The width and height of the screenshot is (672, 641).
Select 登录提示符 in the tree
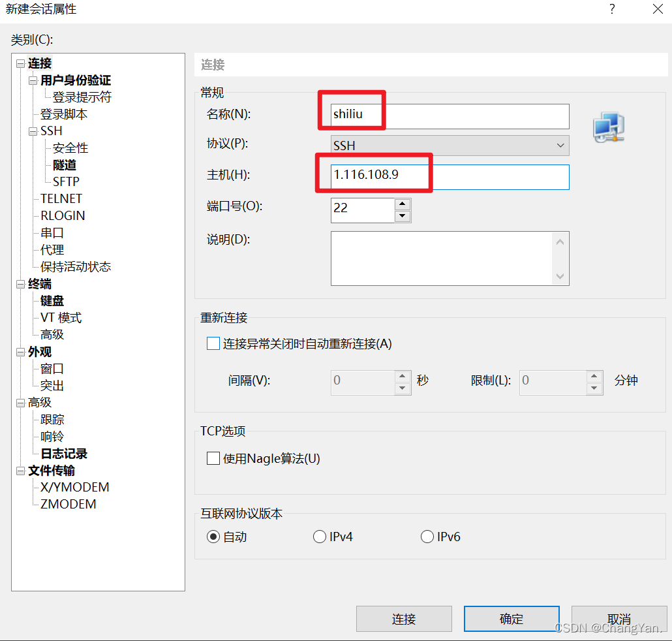[x=82, y=97]
